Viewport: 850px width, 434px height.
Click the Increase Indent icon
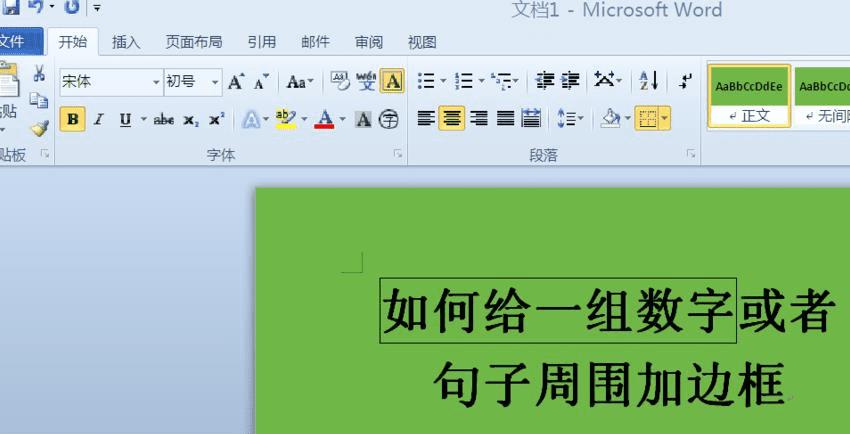(x=570, y=81)
